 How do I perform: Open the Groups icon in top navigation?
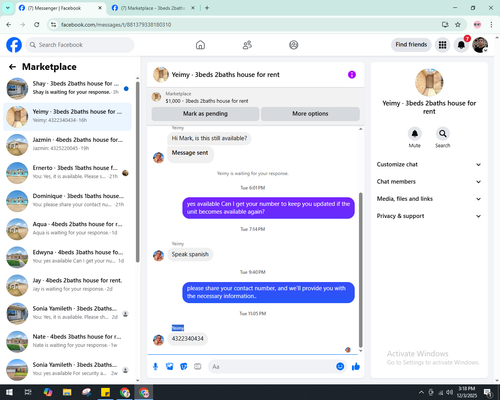pos(294,45)
